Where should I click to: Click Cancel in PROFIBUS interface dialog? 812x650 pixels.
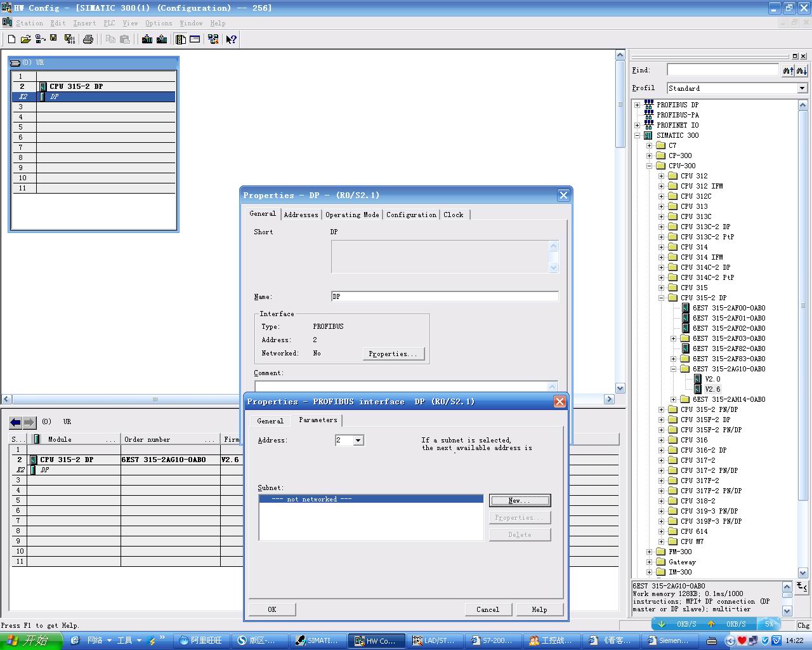click(x=488, y=609)
